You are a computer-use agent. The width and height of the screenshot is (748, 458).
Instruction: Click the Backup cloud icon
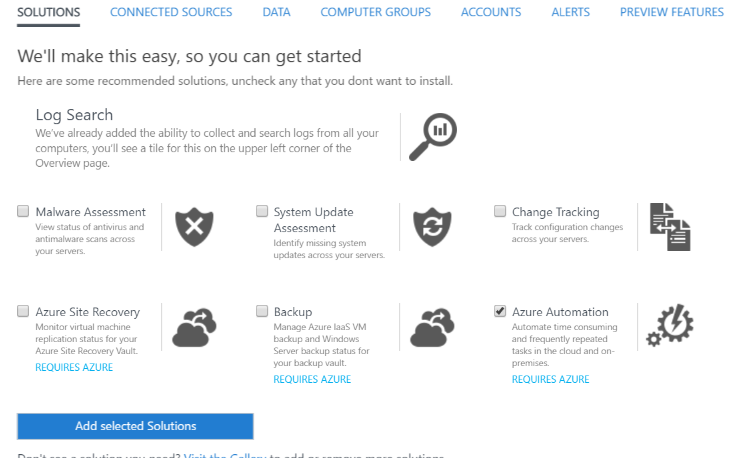point(432,327)
